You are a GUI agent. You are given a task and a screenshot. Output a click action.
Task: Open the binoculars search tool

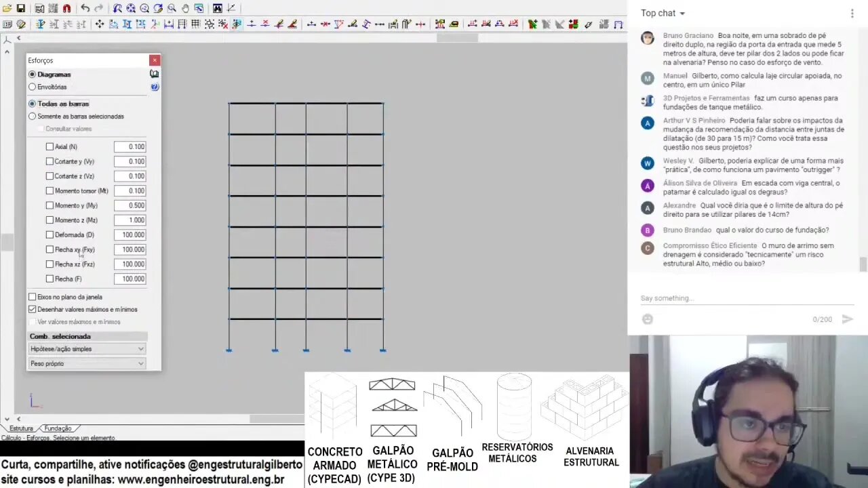[217, 9]
